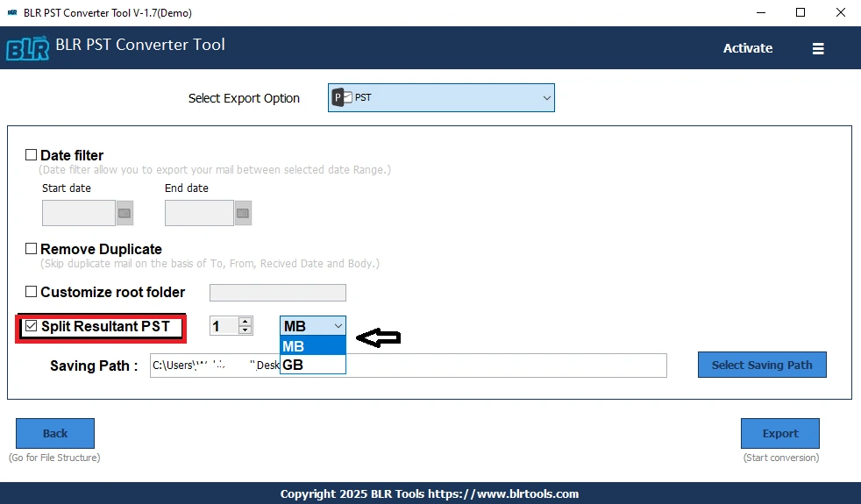Click the Back button
The image size is (861, 504).
[x=55, y=433]
